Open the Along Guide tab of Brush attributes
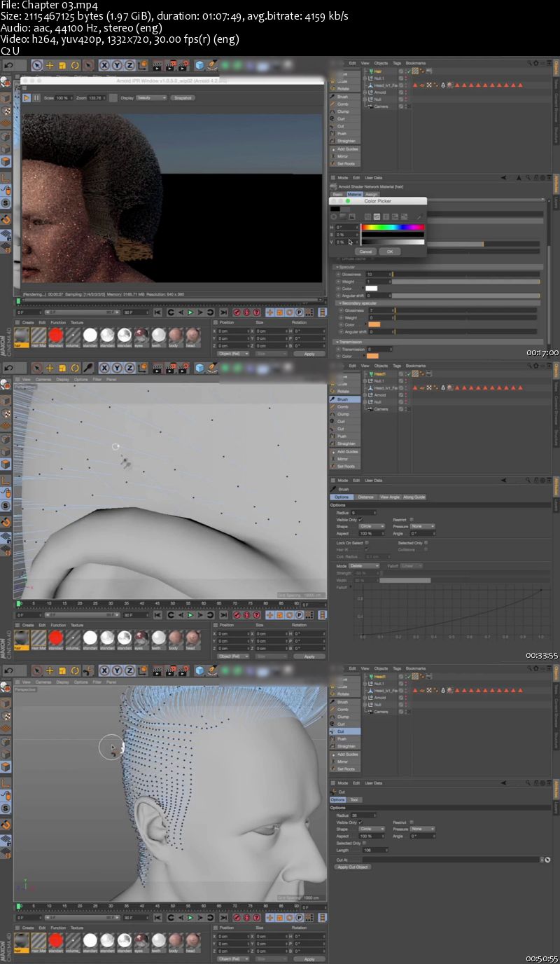 click(x=414, y=497)
